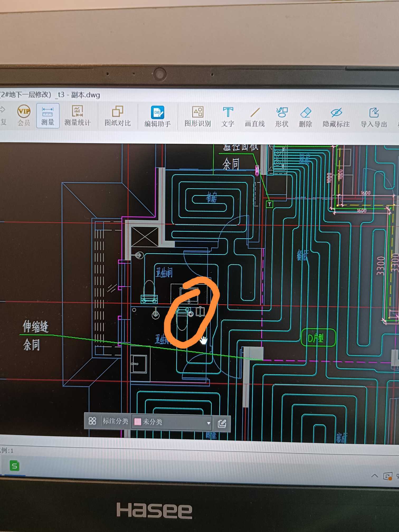The width and height of the screenshot is (399, 532).
Task: Click the green T marker in drawing
Action: (269, 204)
